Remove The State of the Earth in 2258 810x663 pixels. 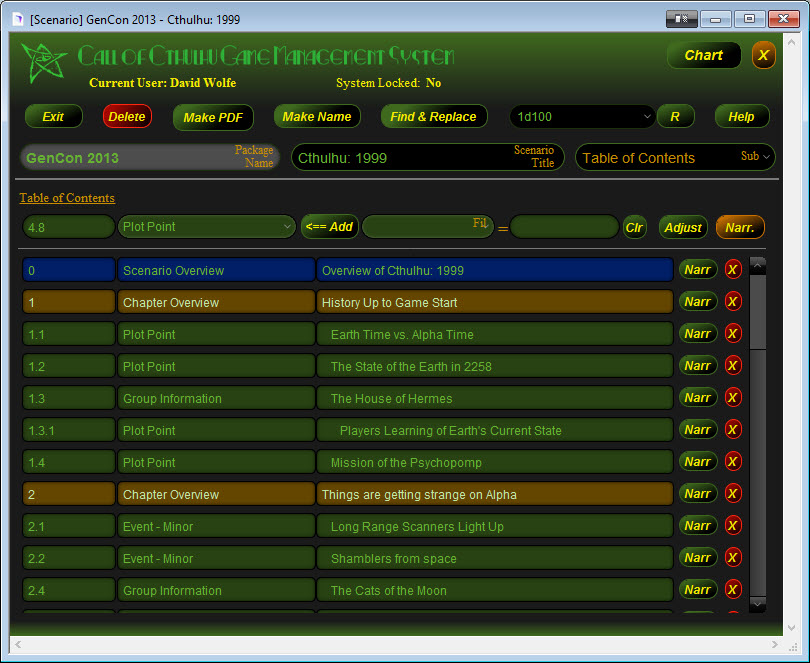click(x=733, y=365)
